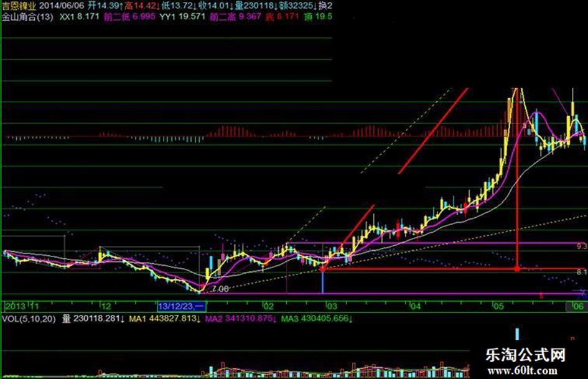Select the date 2014/06/06 in header
Viewport: 588px width, 379px height.
pos(62,6)
